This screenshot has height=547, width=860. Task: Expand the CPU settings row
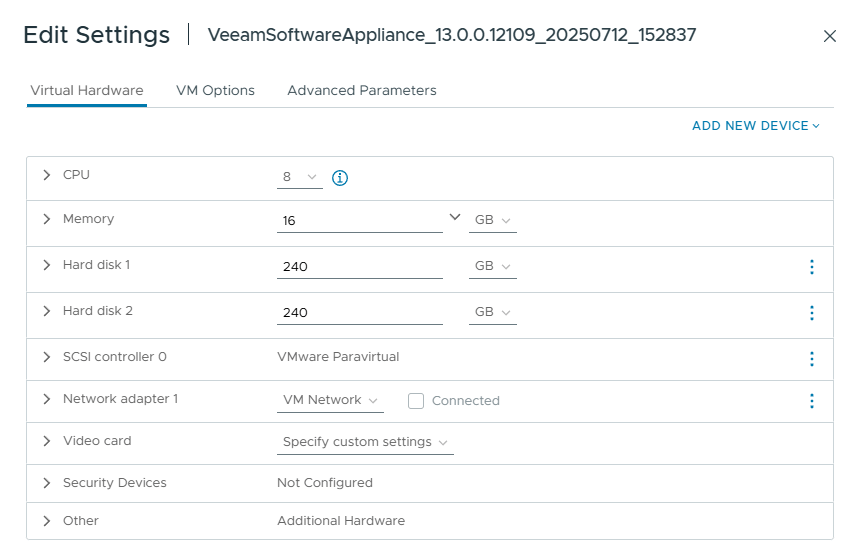click(46, 175)
